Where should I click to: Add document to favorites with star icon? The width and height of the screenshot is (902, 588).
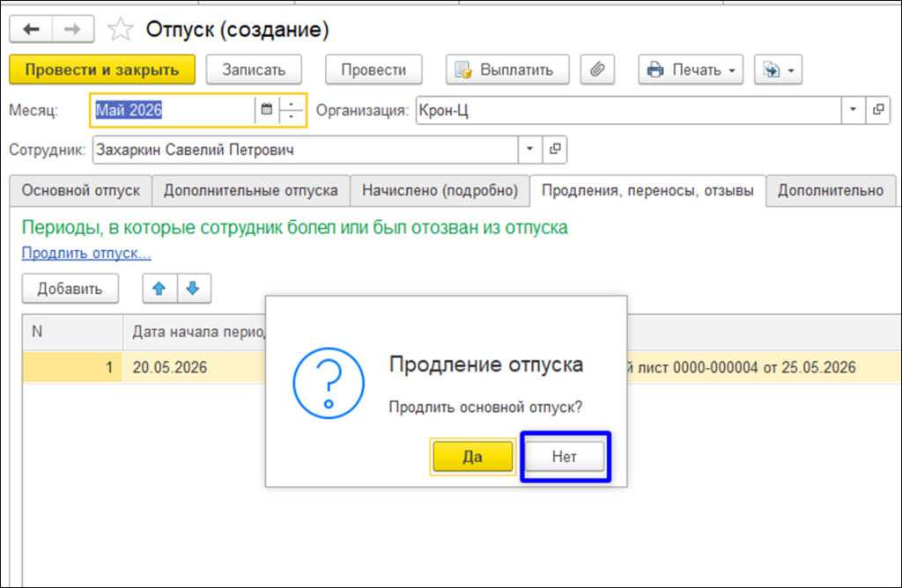[x=120, y=29]
